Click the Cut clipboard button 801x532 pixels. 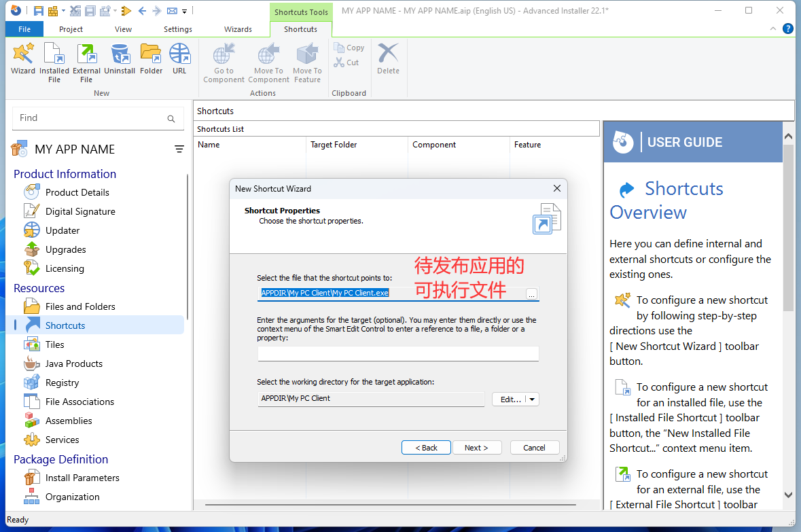[347, 63]
